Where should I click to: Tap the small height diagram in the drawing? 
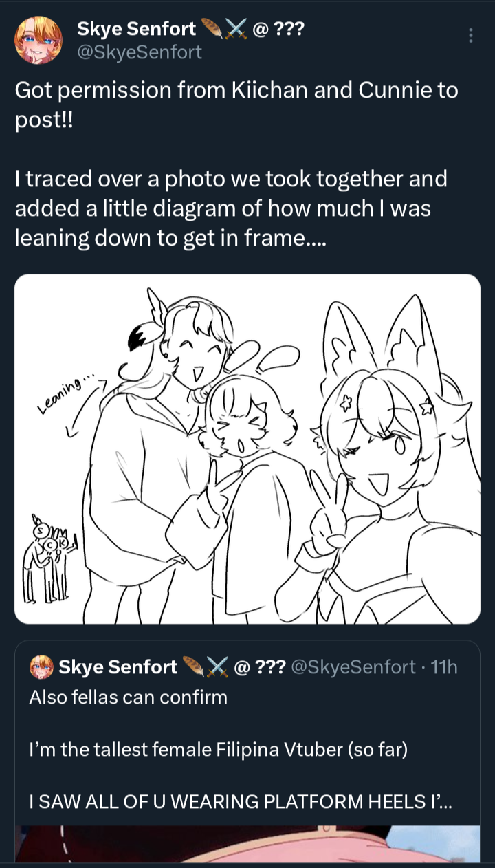[50, 558]
